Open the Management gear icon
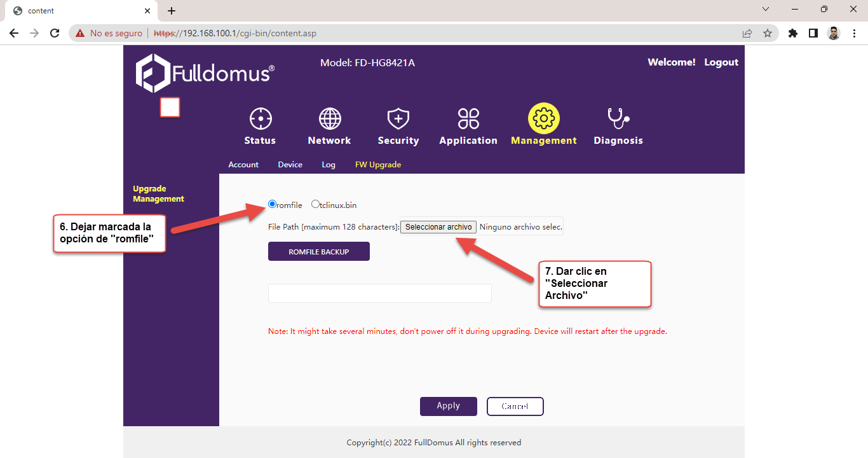Screen dimensions: 868x458 (544, 118)
